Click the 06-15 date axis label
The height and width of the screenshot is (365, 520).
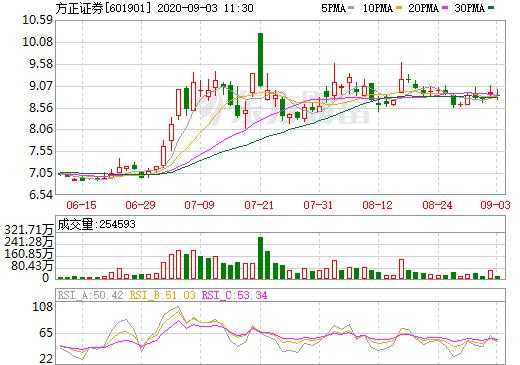pos(81,205)
